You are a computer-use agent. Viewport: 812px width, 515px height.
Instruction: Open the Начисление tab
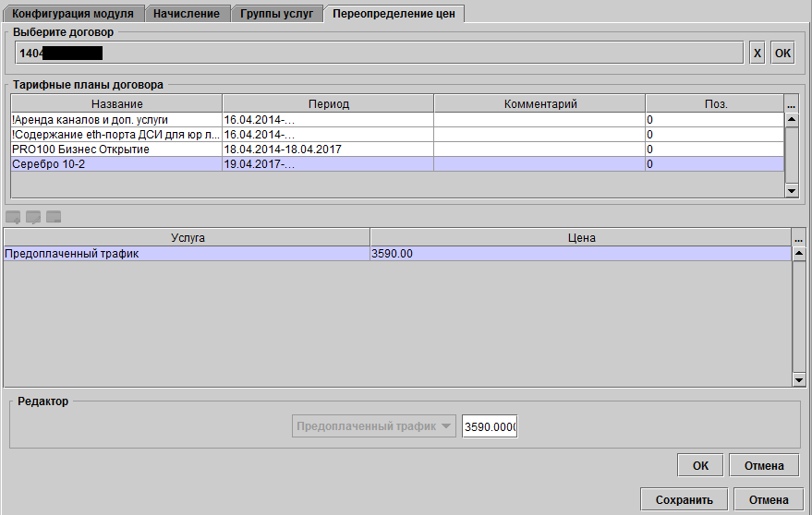click(187, 14)
